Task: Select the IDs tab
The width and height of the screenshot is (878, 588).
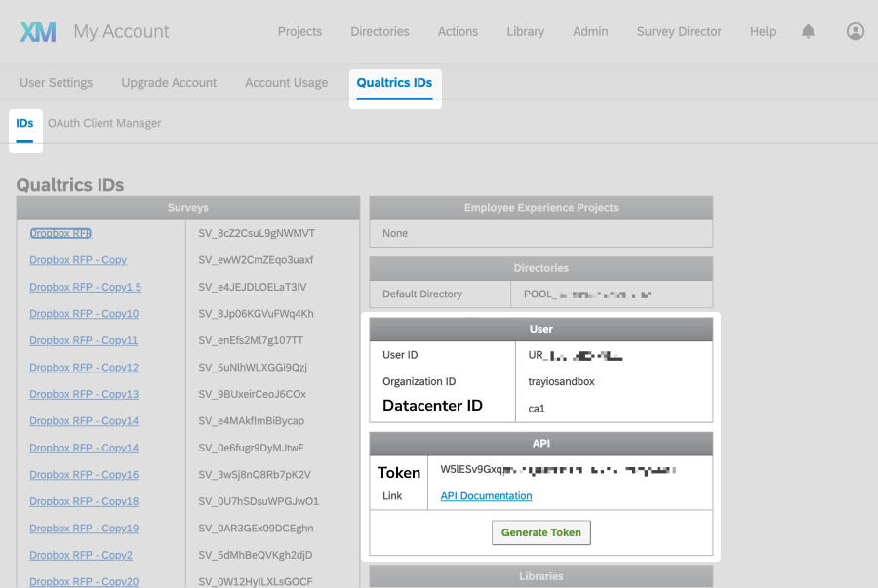Action: tap(24, 123)
